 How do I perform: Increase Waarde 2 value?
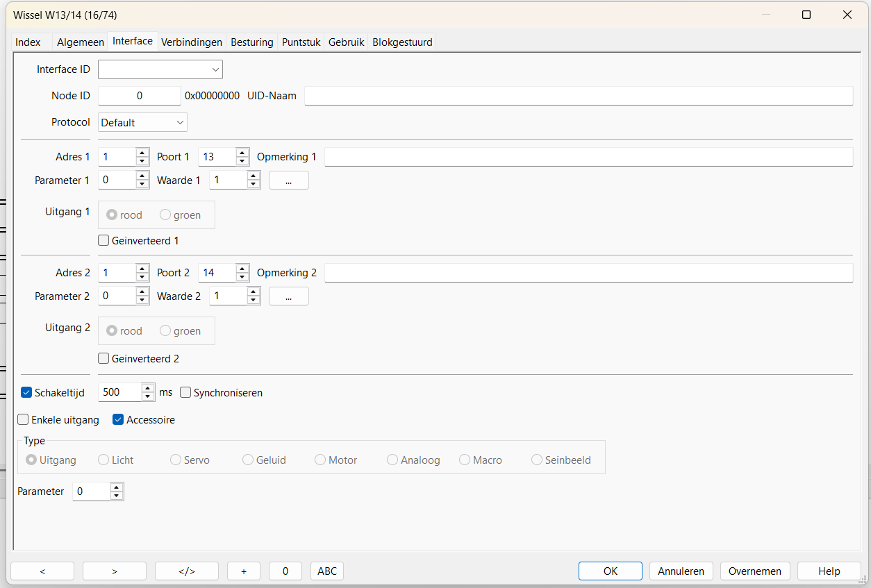pyautogui.click(x=254, y=292)
